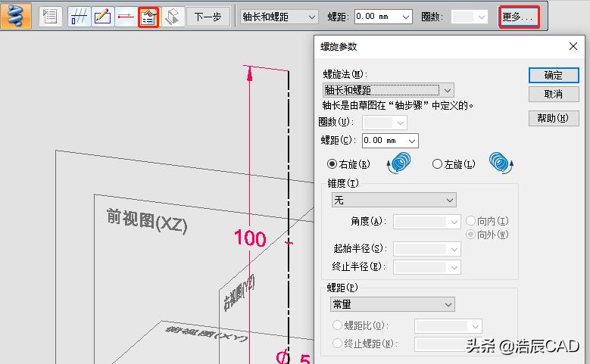Open the options list icon in toolbar
Viewport: 590px width, 364px height.
coord(51,17)
